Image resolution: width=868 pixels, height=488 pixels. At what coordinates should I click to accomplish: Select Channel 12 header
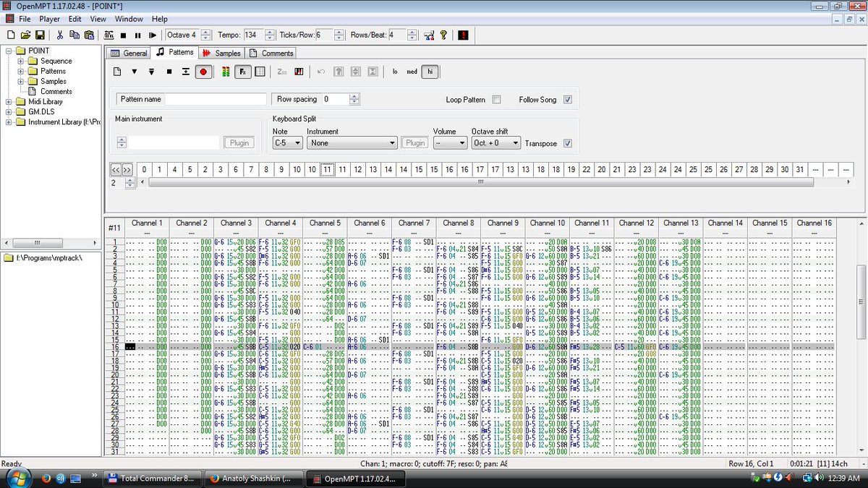637,223
